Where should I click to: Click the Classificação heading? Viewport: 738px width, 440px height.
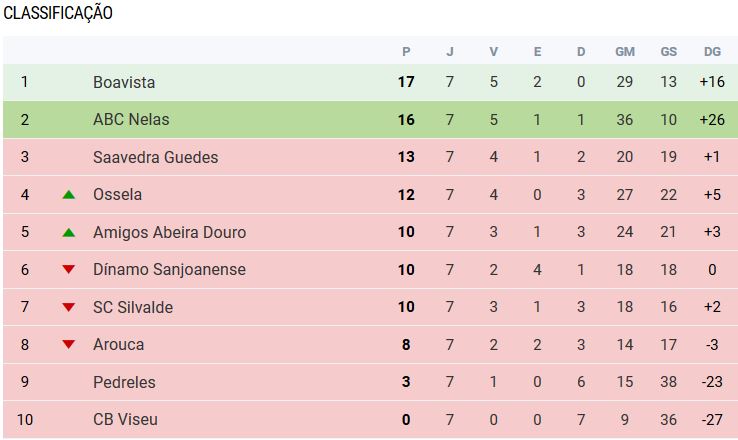click(58, 13)
